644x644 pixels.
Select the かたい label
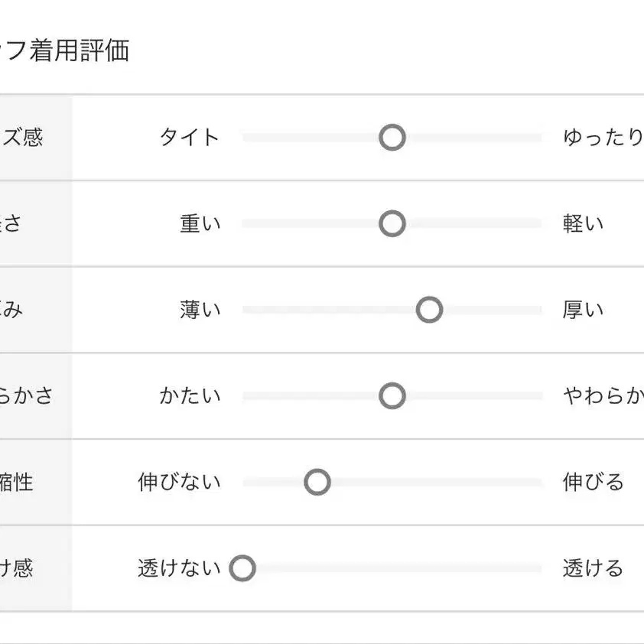pos(190,396)
